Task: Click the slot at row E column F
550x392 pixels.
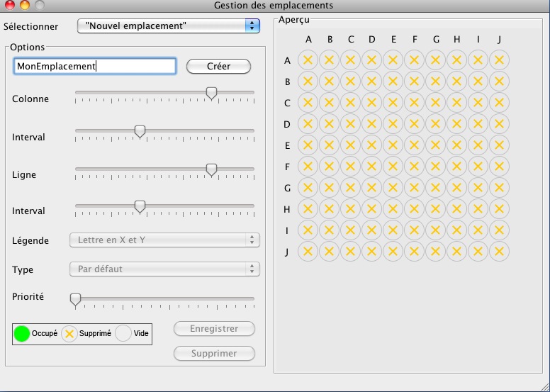Action: click(414, 145)
